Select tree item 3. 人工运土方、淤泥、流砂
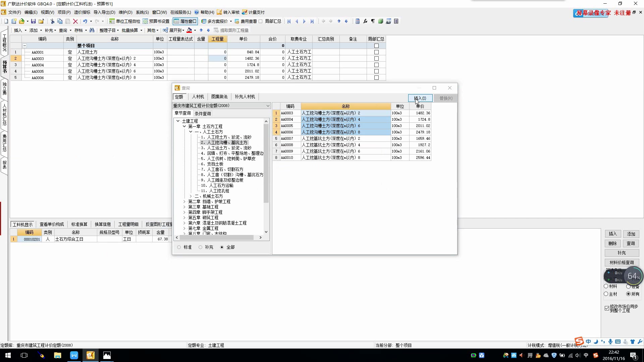Screen dimensions: 644x362 coord(226,148)
